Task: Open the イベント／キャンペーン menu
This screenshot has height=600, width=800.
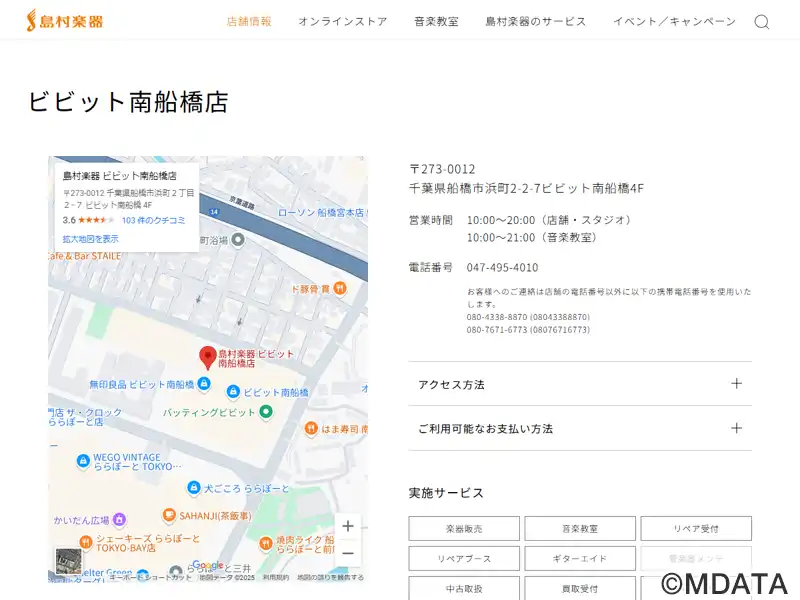Action: tap(674, 21)
